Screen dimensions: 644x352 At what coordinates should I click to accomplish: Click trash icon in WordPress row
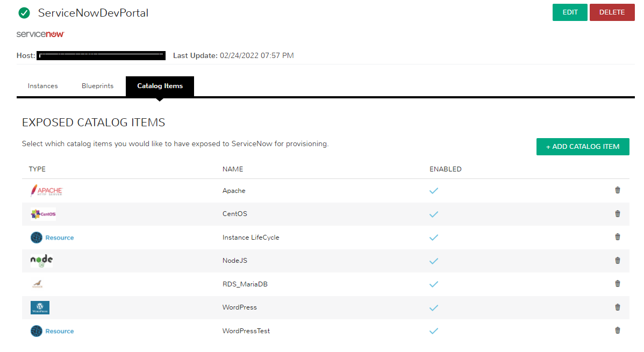pos(617,307)
